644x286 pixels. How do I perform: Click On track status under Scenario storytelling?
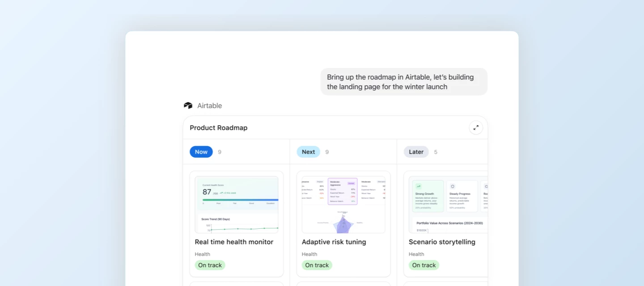pos(424,265)
